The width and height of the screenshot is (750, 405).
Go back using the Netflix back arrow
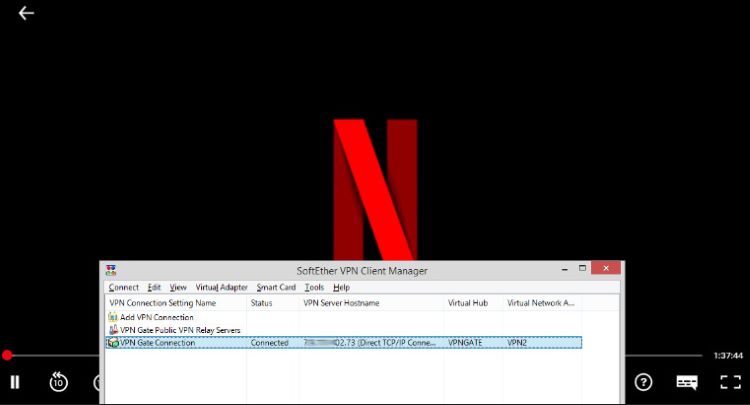click(26, 13)
